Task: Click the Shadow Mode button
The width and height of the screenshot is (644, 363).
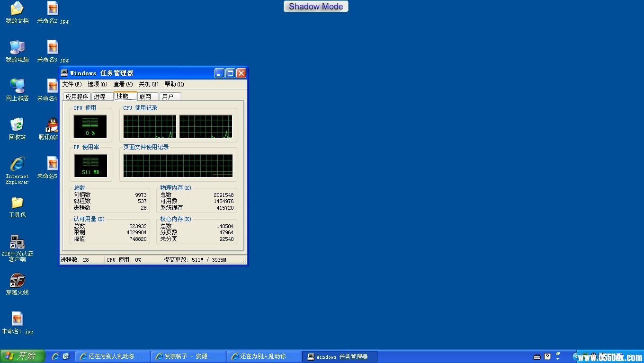Action: pos(316,6)
